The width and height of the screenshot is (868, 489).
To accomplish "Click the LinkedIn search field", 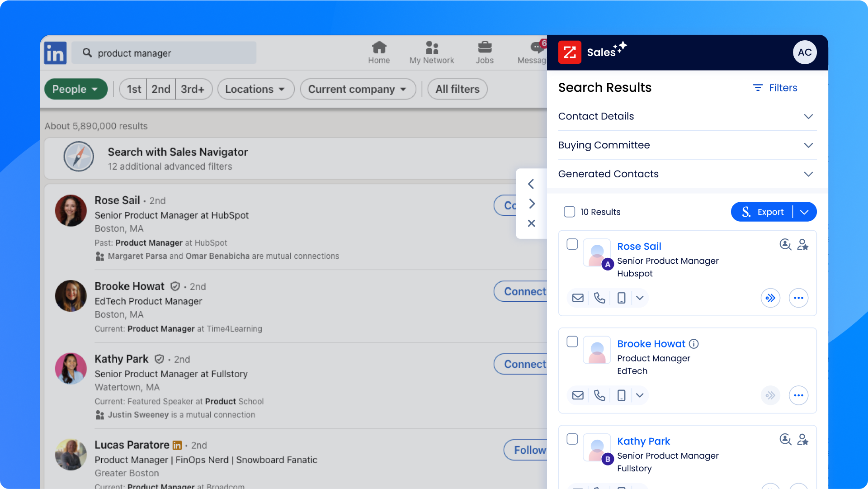I will point(164,53).
